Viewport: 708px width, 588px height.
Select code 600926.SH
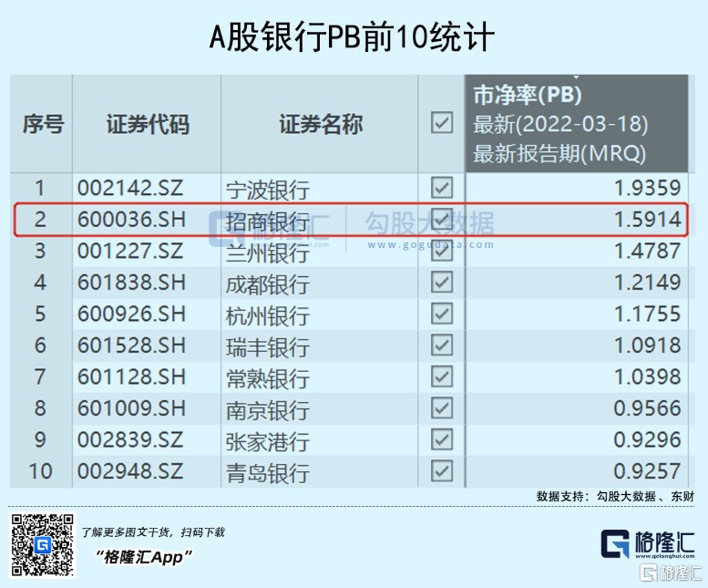click(131, 314)
